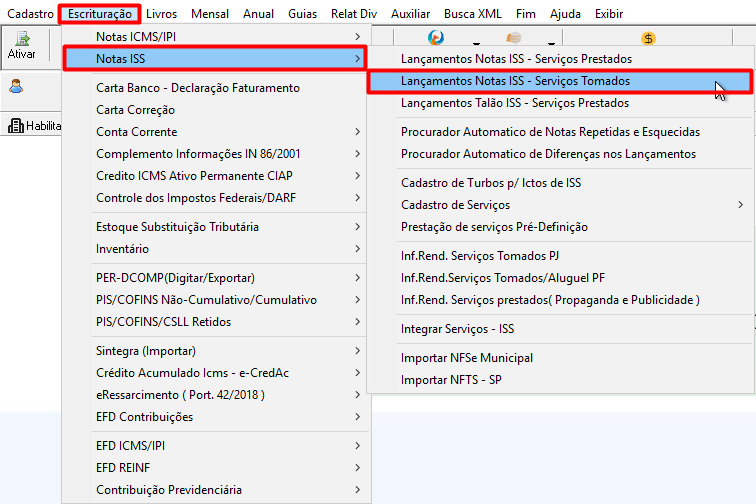Expand Estoque Substituição Tributária submenu
Image resolution: width=756 pixels, height=504 pixels.
216,227
